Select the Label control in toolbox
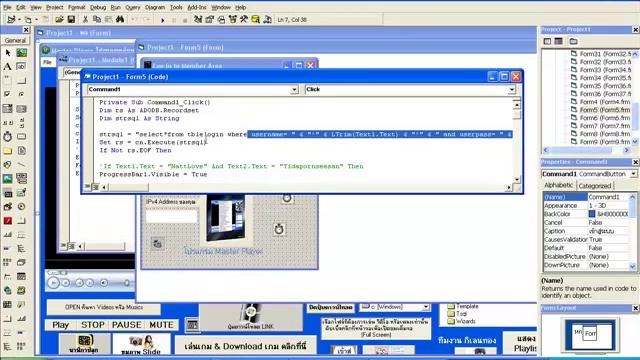Screen dimensions: 640x360 [8, 67]
